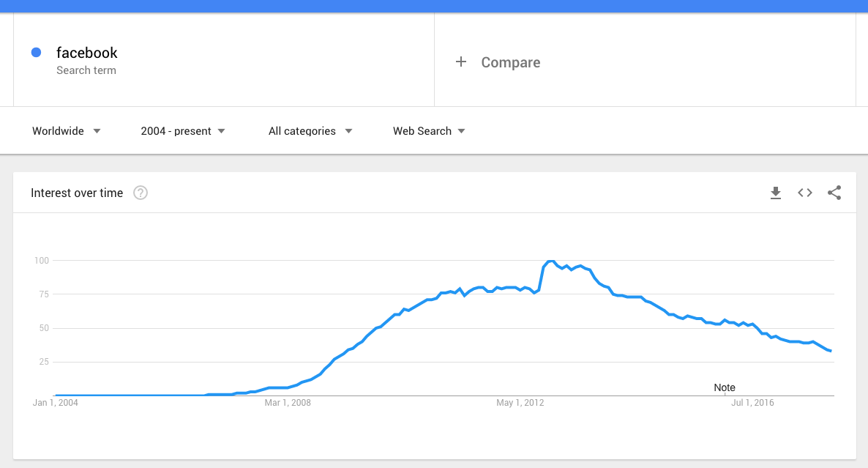Expand the Worldwide region dropdown
This screenshot has height=468, width=868.
point(67,131)
